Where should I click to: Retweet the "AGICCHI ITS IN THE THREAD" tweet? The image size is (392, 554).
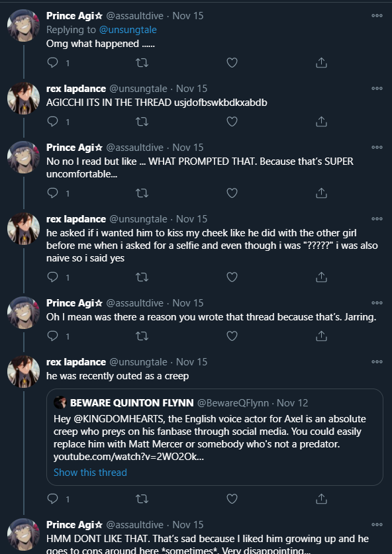click(x=142, y=122)
